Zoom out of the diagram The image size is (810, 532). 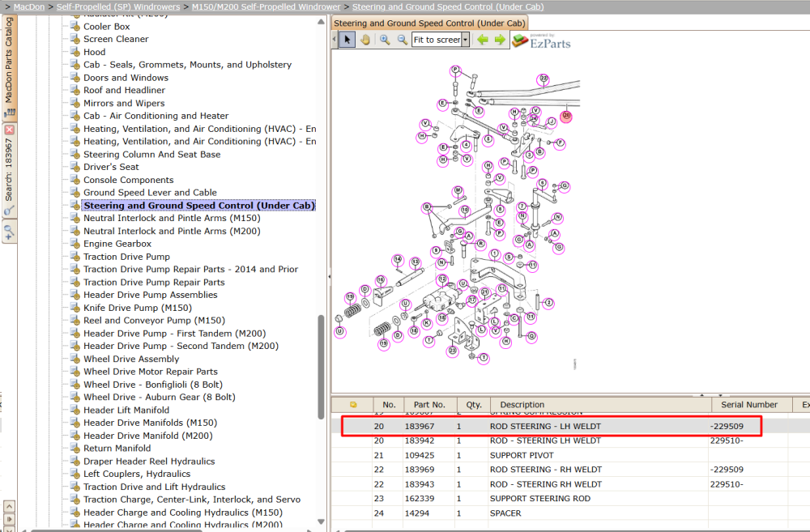pyautogui.click(x=403, y=40)
